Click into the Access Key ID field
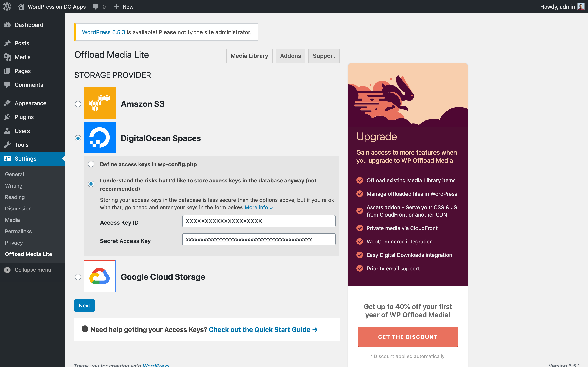The image size is (588, 367). point(258,221)
